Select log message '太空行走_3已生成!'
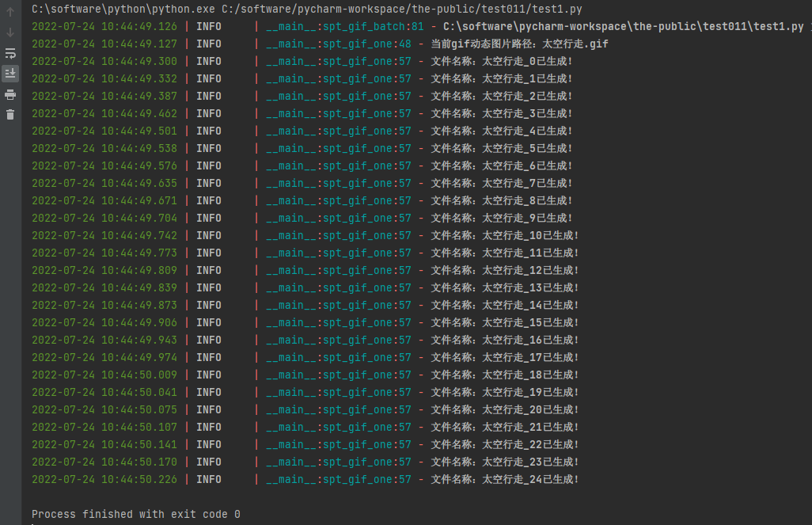This screenshot has width=812, height=525. [x=527, y=113]
